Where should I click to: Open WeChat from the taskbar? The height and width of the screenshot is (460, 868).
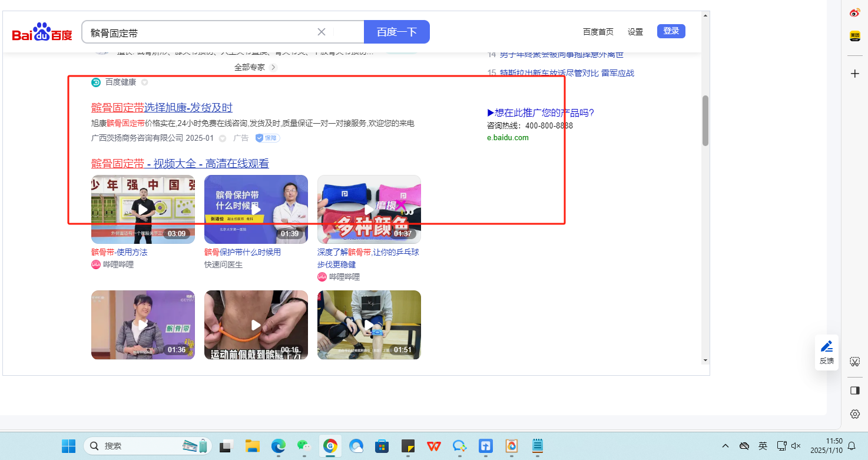tap(304, 446)
